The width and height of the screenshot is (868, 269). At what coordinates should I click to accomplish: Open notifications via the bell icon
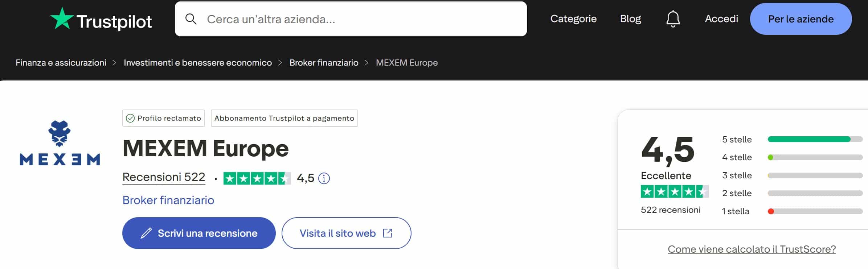pyautogui.click(x=673, y=18)
